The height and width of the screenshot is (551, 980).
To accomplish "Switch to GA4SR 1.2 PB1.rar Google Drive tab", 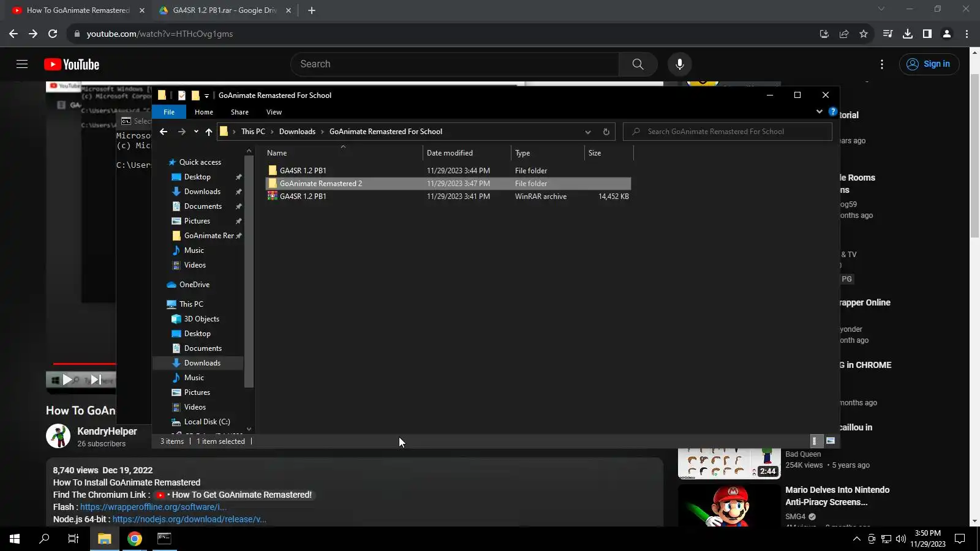I will pos(224,10).
